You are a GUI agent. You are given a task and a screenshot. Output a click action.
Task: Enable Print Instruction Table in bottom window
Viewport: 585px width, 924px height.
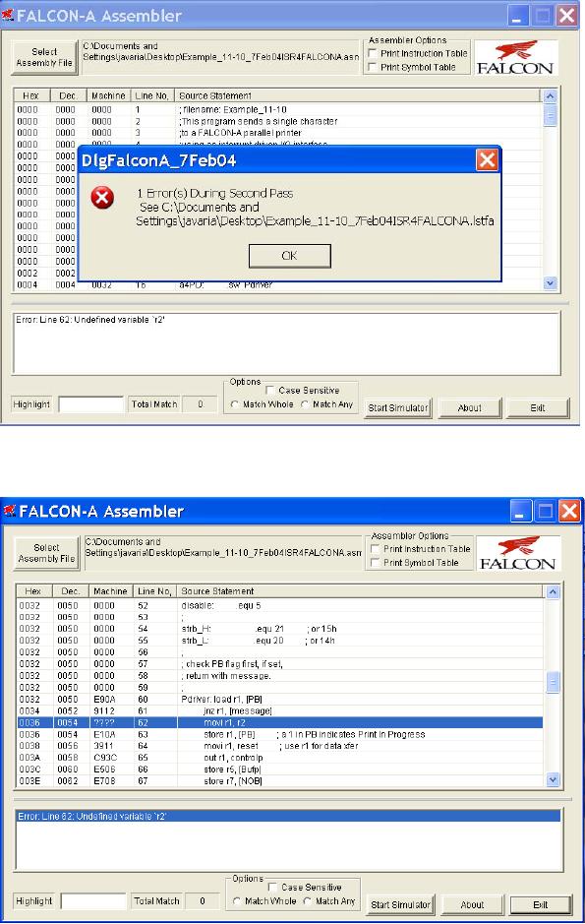click(x=375, y=549)
